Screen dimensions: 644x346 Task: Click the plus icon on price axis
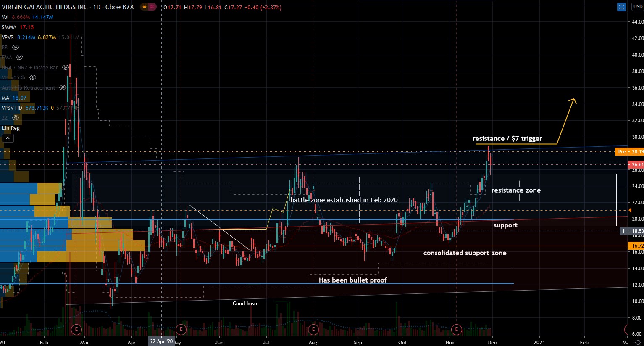pos(624,231)
